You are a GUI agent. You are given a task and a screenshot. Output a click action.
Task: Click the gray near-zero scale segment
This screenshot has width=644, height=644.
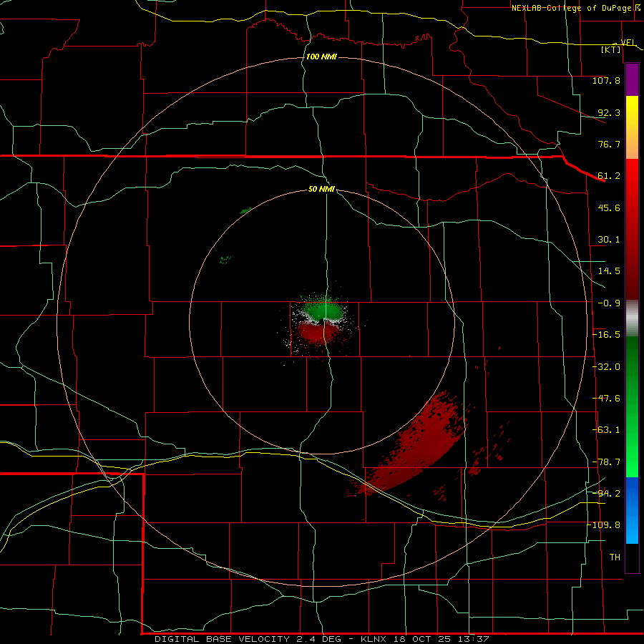(x=632, y=318)
